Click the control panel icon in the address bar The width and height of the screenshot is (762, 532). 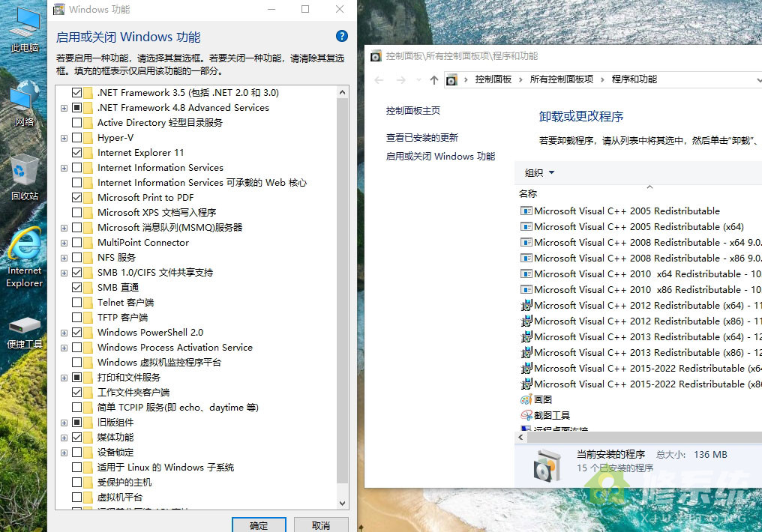coord(452,79)
